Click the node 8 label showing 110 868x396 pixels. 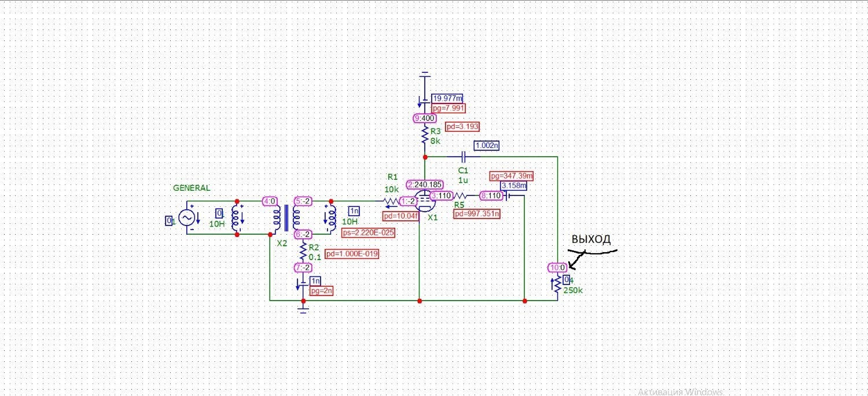[x=491, y=196]
